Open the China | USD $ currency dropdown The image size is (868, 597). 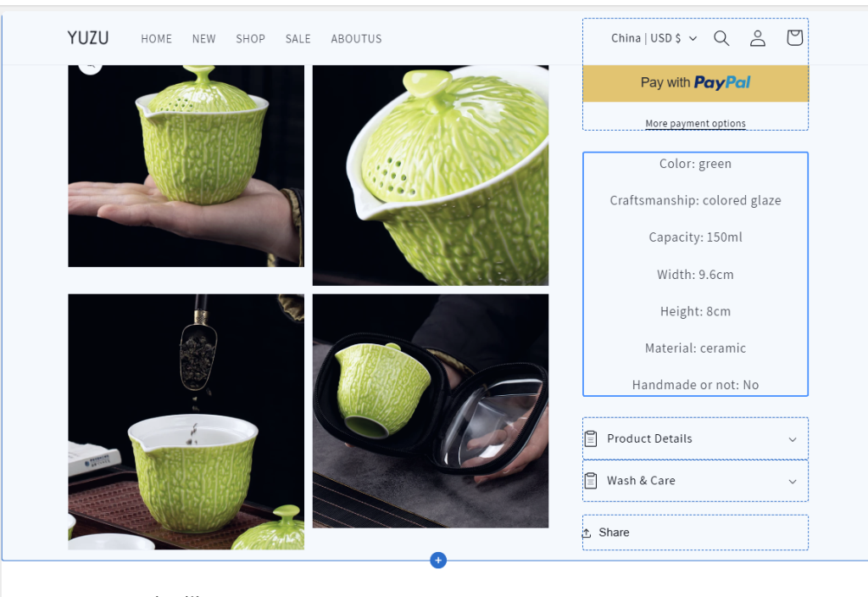point(653,37)
